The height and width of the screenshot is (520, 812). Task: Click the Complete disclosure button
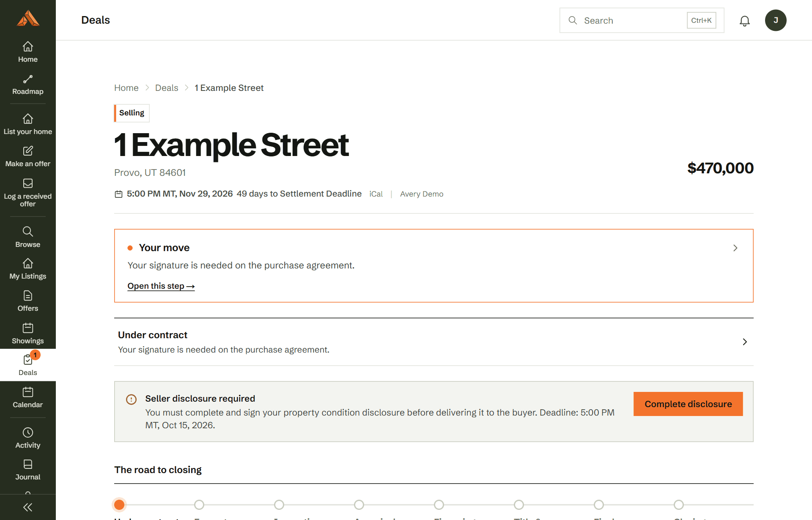tap(688, 404)
